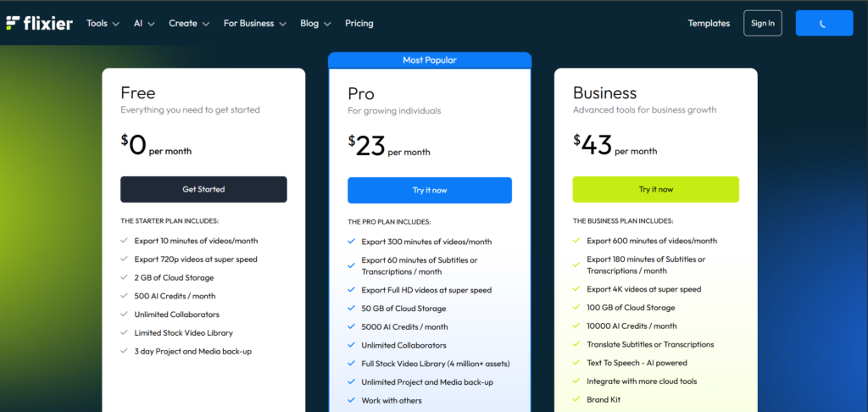
Task: Click 'THE STARTER PLAN INCLUDES:' heading
Action: pyautogui.click(x=170, y=221)
